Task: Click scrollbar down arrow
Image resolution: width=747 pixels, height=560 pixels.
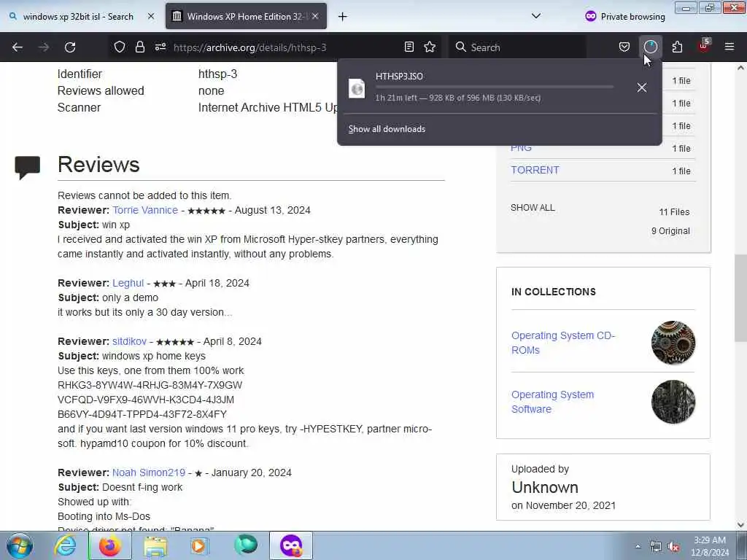Action: (x=741, y=525)
